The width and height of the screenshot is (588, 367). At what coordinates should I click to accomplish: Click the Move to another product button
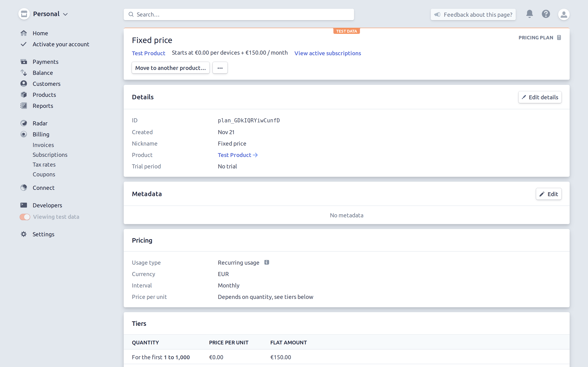pos(170,68)
